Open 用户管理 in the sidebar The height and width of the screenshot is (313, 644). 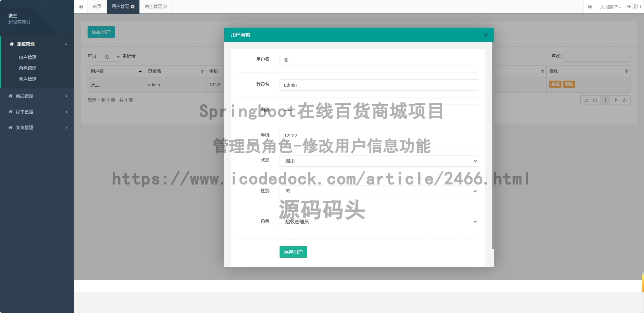[28, 57]
